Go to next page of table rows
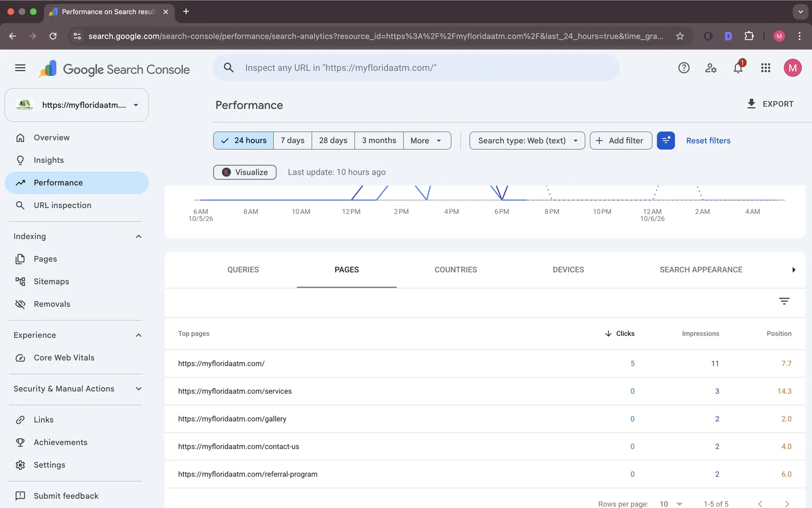Screen dimensions: 812x508 coord(787,504)
